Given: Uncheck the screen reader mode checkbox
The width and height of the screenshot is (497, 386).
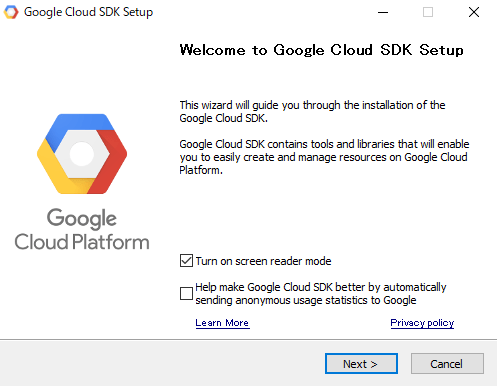Looking at the screenshot, I should (x=186, y=261).
